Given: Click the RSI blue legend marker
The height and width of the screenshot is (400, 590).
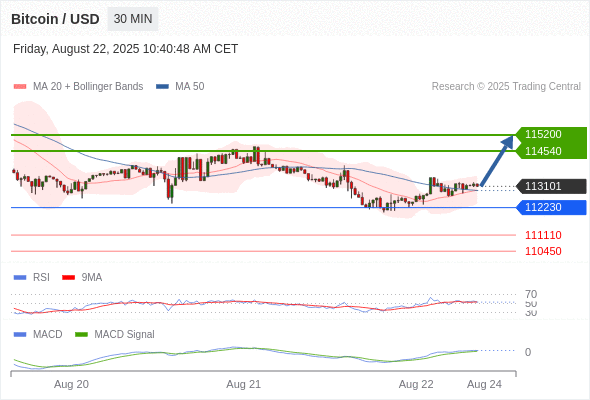Looking at the screenshot, I should tap(20, 278).
